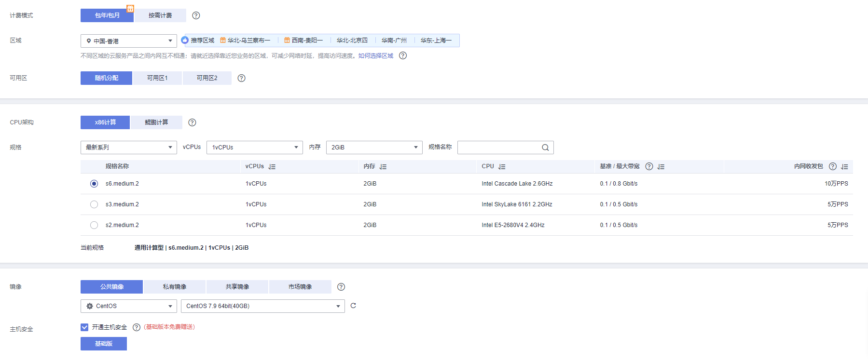This screenshot has width=868, height=363.
Task: Switch to the 私有镜像 tab
Action: (175, 287)
